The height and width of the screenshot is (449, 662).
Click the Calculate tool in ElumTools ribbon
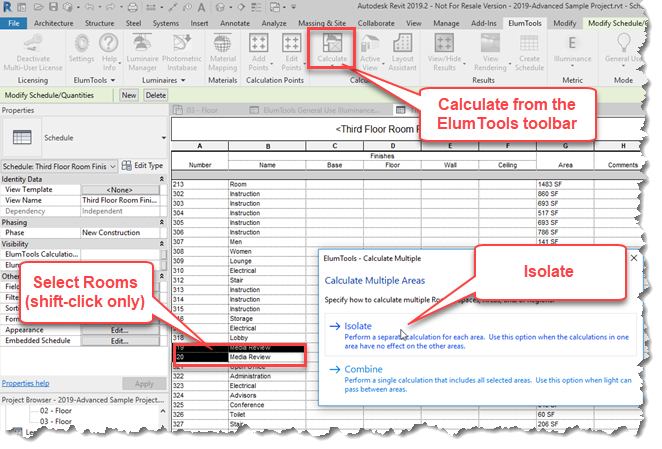(x=332, y=48)
